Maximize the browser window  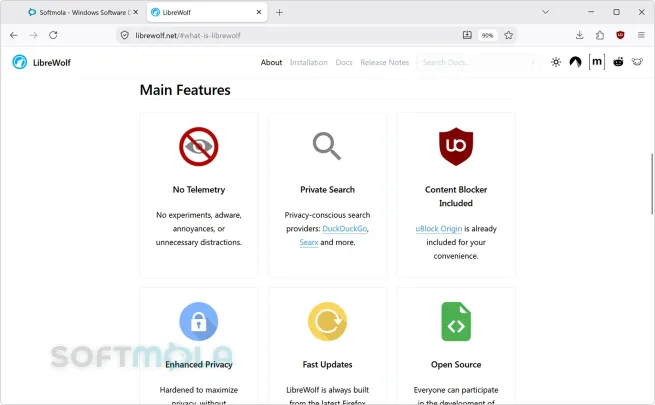coord(616,12)
